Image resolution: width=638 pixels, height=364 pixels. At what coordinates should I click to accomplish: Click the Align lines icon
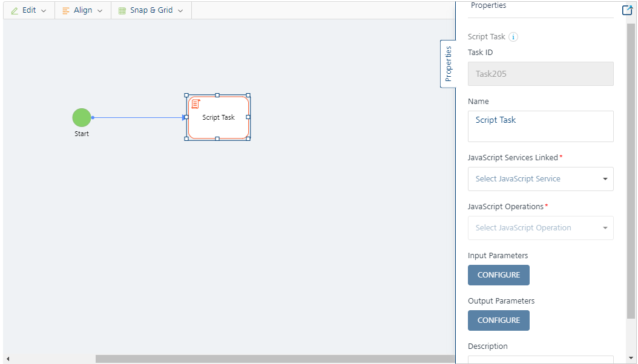coord(66,10)
